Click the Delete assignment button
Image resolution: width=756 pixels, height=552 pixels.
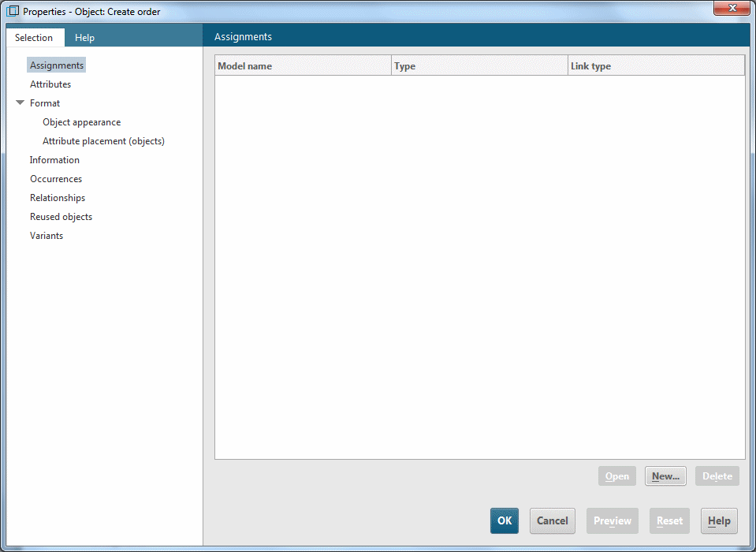(717, 476)
